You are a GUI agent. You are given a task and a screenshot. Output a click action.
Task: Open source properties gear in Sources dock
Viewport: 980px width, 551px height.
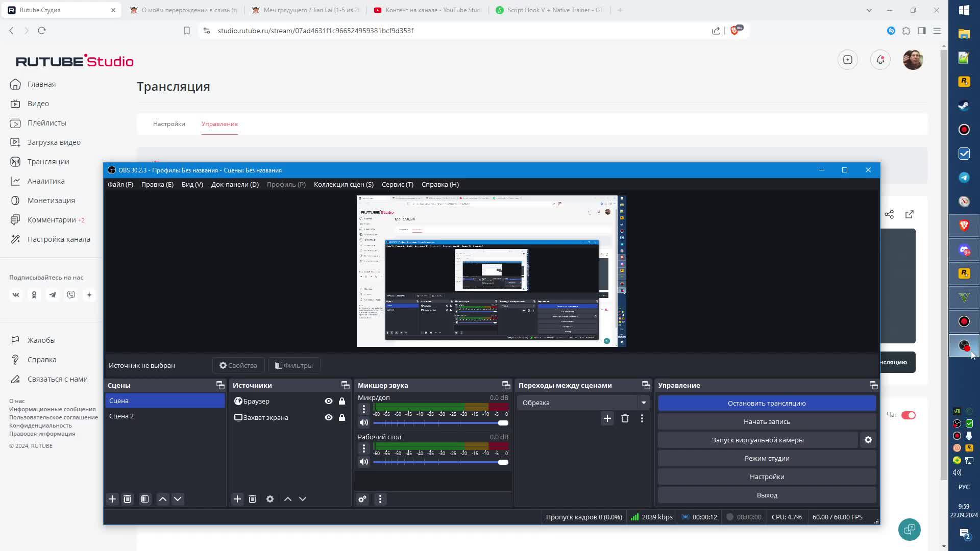click(x=270, y=499)
